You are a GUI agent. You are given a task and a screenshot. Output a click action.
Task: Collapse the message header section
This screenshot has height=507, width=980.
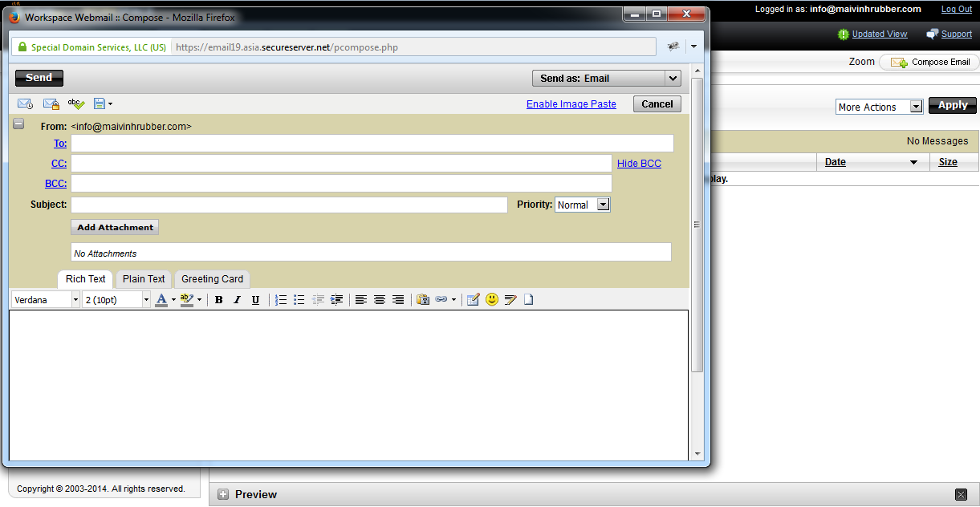click(18, 124)
